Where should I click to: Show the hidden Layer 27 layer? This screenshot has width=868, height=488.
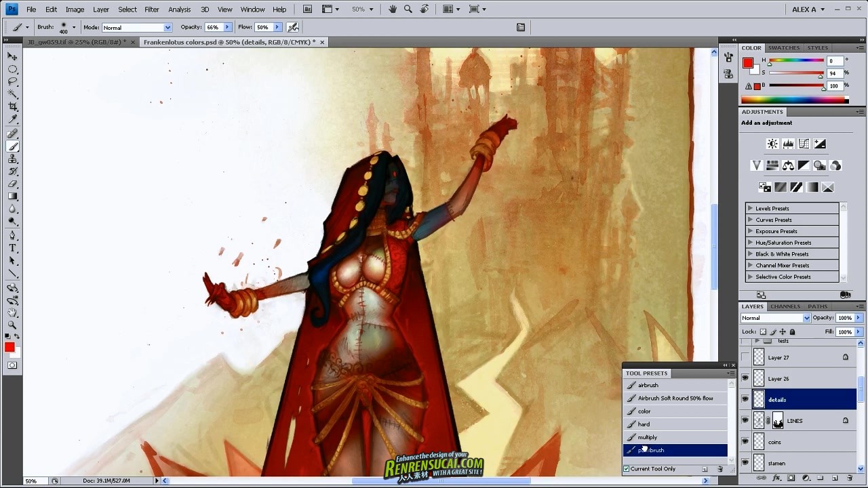coord(745,357)
